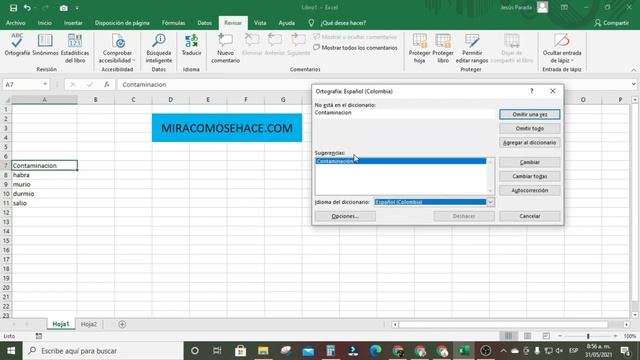The height and width of the screenshot is (360, 640).
Task: Open Permitir editar rangos
Action: pos(471,48)
